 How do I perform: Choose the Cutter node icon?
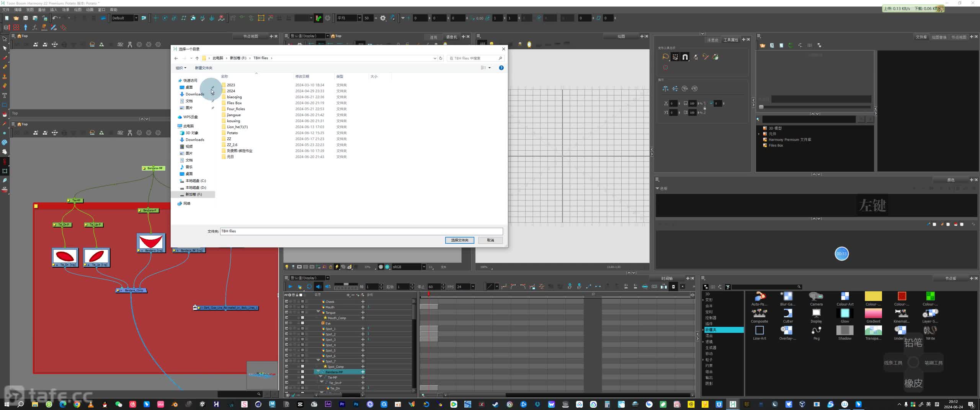pos(787,313)
